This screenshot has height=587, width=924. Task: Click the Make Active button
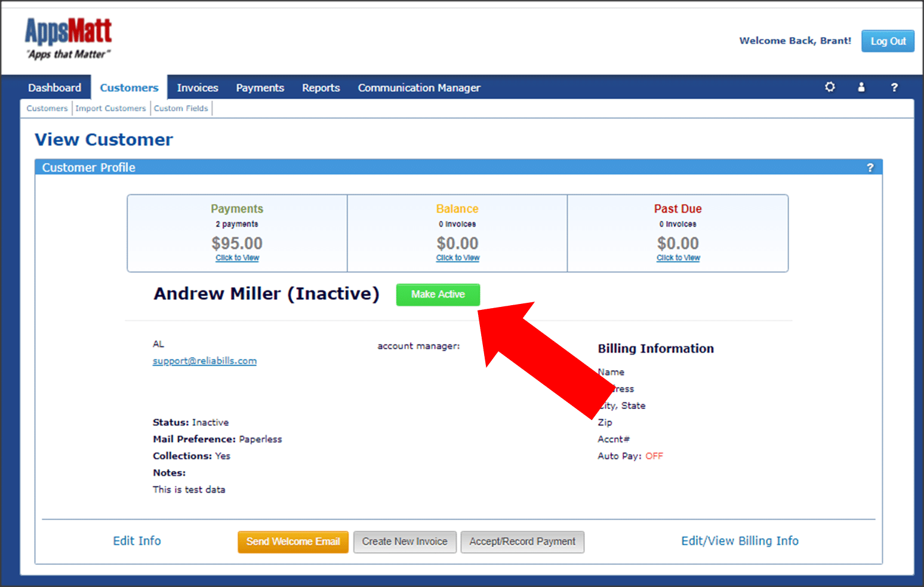pos(438,294)
